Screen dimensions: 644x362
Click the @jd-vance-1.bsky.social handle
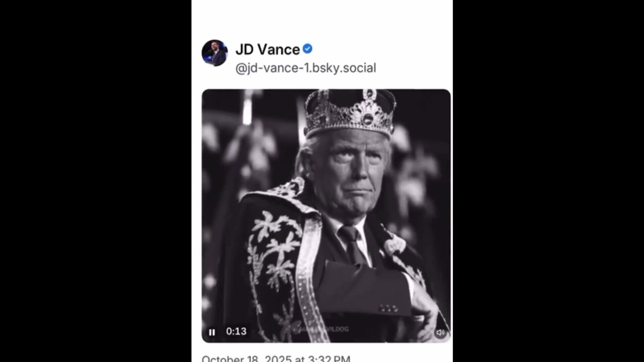click(x=305, y=68)
